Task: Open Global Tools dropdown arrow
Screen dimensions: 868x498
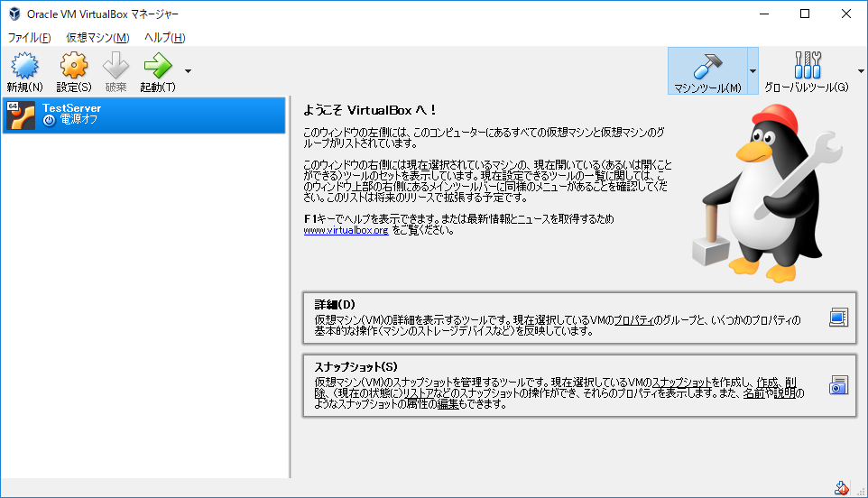Action: 861,71
